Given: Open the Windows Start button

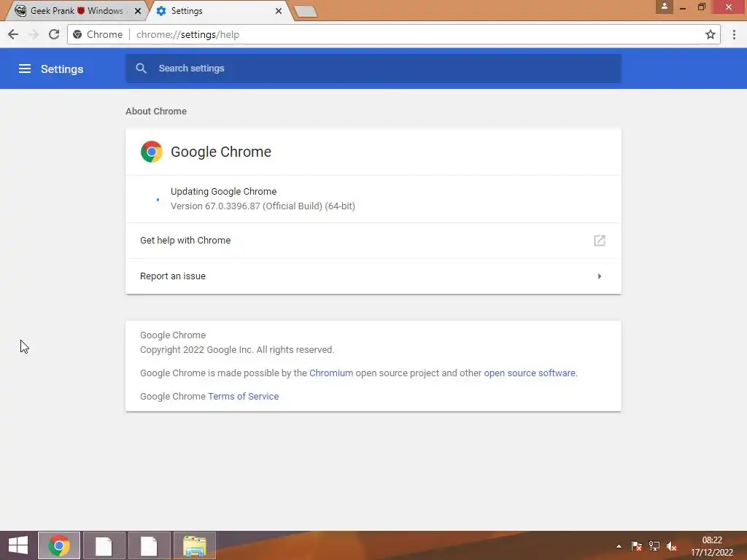Looking at the screenshot, I should tap(18, 545).
